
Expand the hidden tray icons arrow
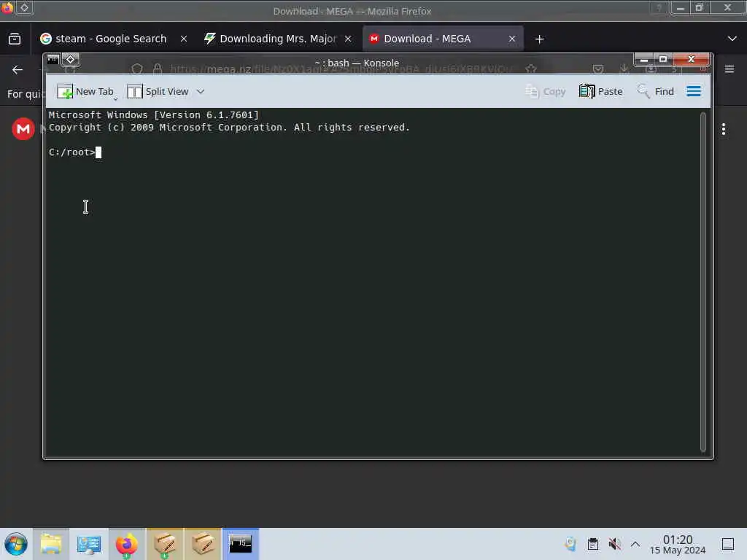(x=635, y=544)
